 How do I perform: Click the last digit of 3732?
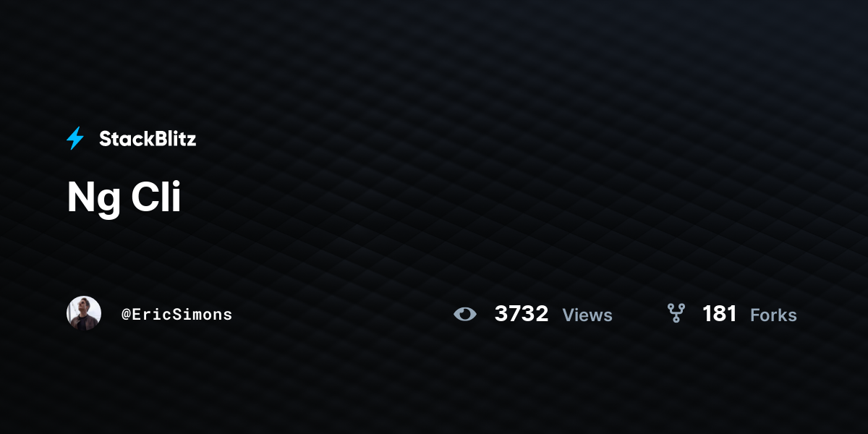click(542, 314)
